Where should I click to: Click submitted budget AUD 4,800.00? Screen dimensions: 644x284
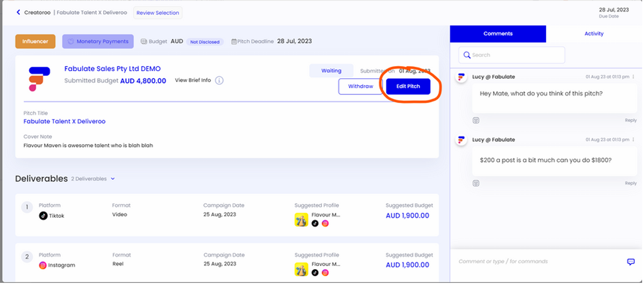pos(143,81)
